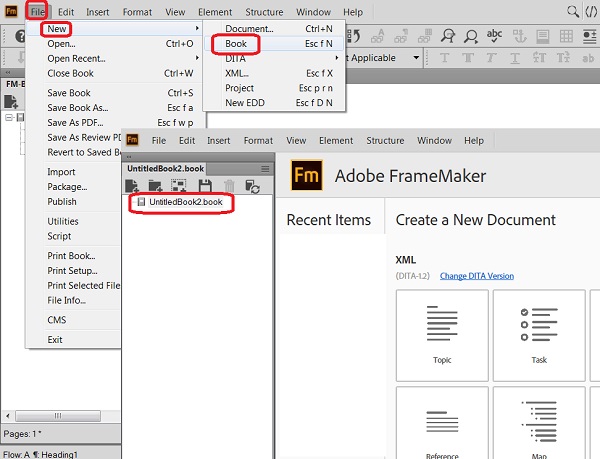600x459 pixels.
Task: Click the horizontal scrollbar thumb in book panel
Action: [58, 415]
